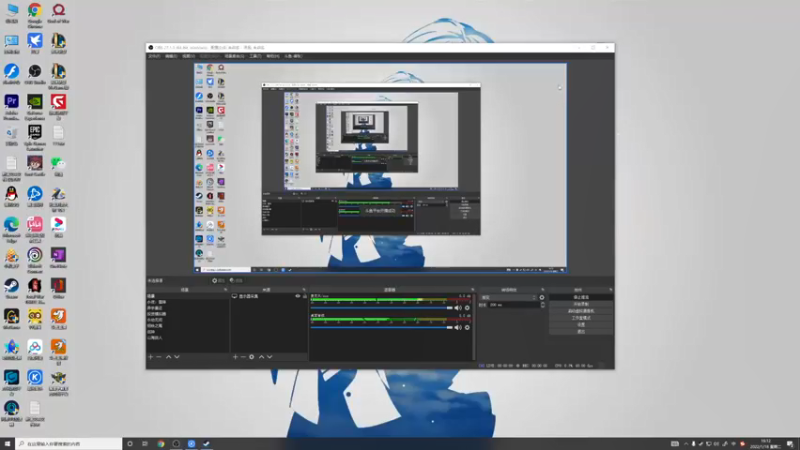Remove selected scene with minus icon
The height and width of the screenshot is (450, 800).
(159, 357)
